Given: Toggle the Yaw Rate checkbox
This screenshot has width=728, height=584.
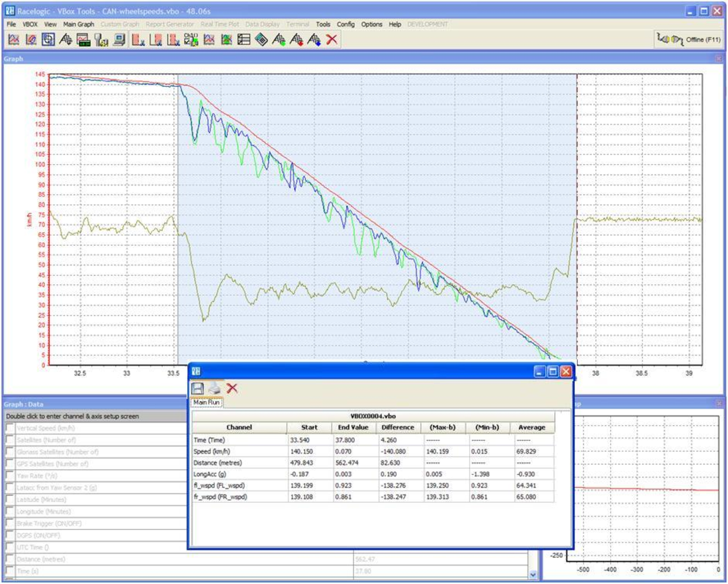Looking at the screenshot, I should coord(10,476).
